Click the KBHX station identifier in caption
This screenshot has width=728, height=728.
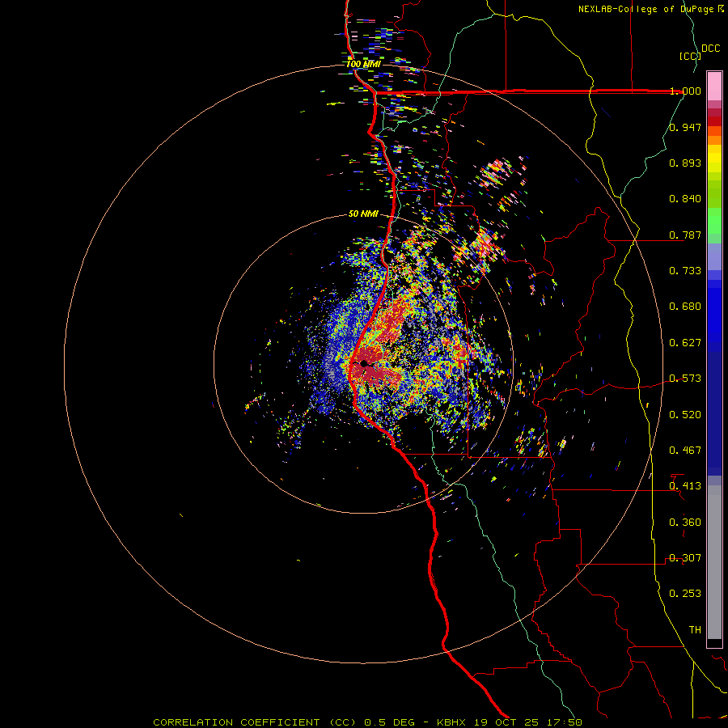point(452,722)
